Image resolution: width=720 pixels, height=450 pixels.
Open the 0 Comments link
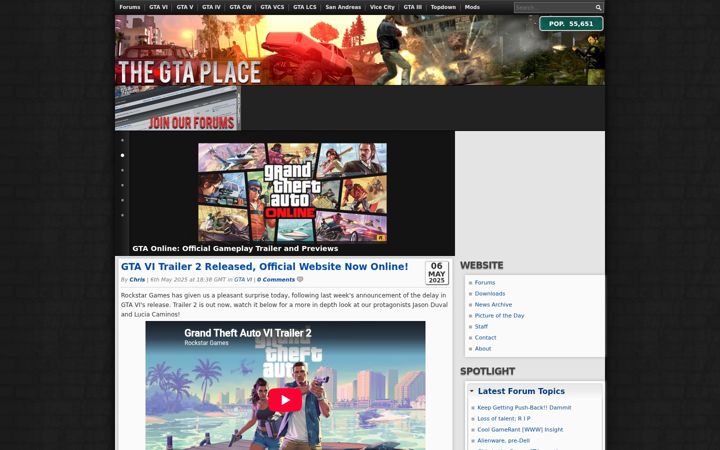click(x=276, y=280)
